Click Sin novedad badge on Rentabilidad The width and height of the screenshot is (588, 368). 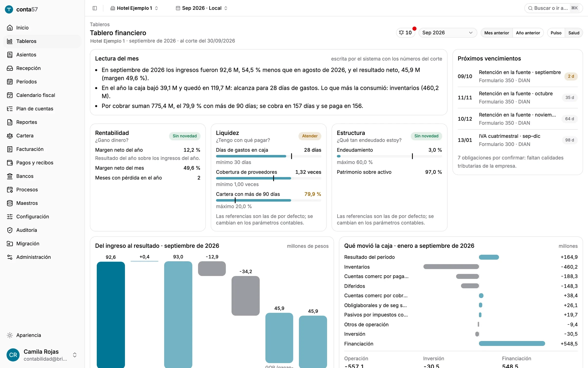click(184, 136)
